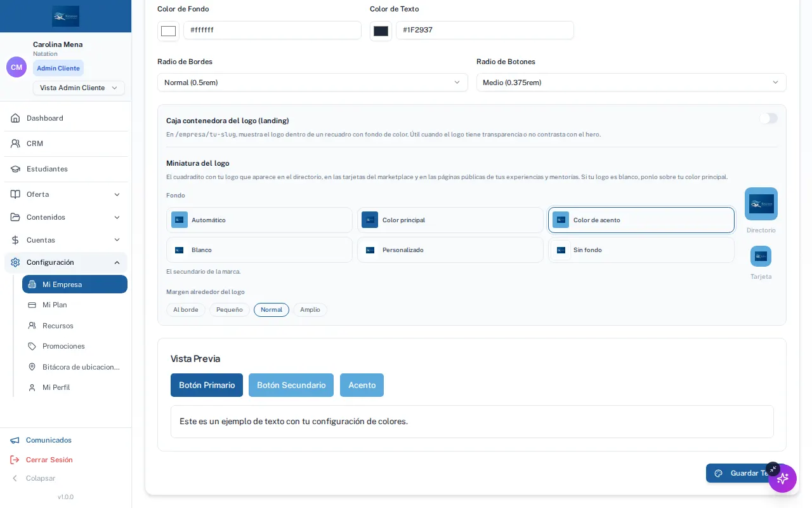This screenshot has width=812, height=508.
Task: Click the Bitácora location pin icon
Action: [x=32, y=367]
